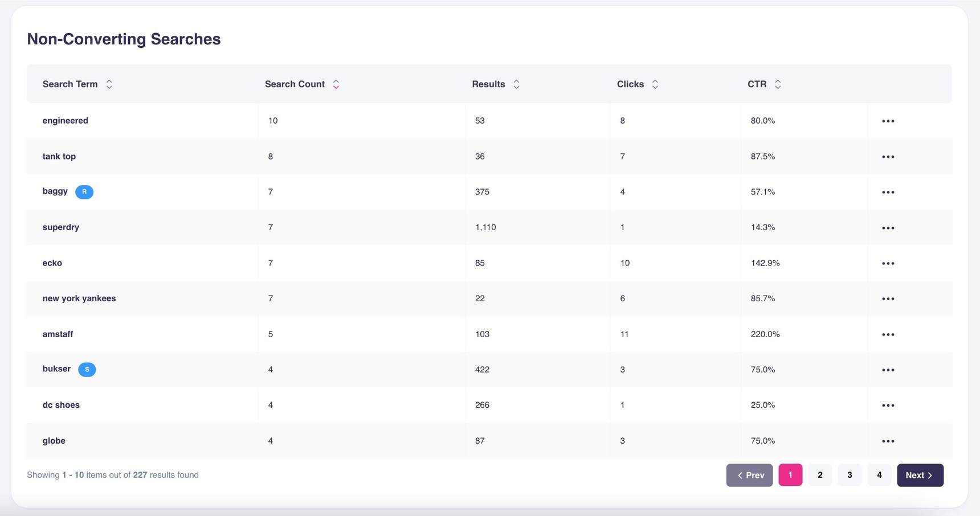980x516 pixels.
Task: Click the S badge next to bukser
Action: click(87, 370)
